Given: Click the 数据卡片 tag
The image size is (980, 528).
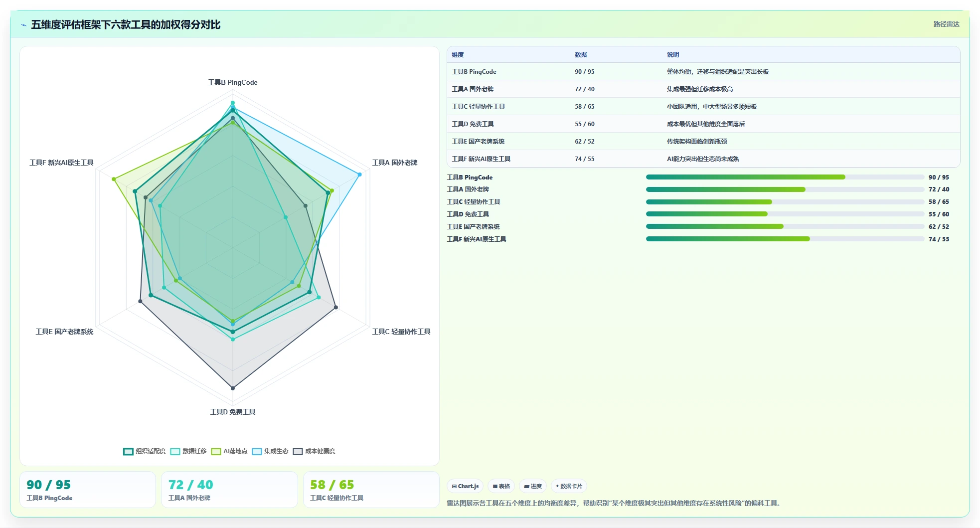Looking at the screenshot, I should coord(569,486).
